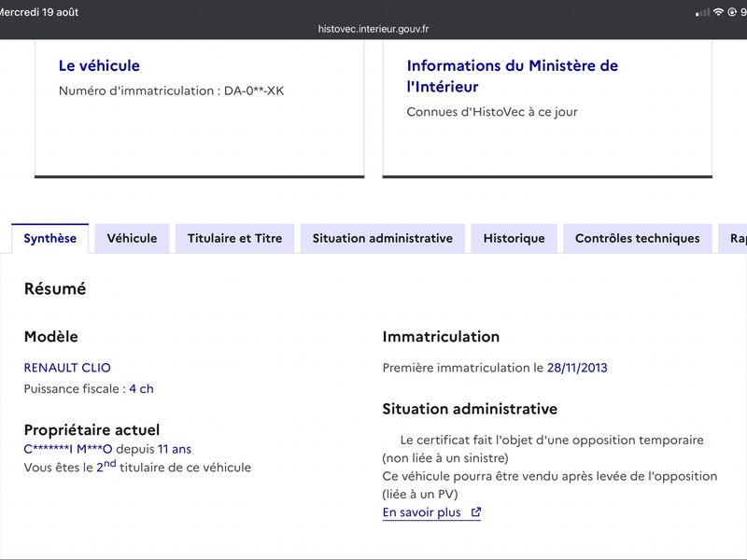Click the Mercredi 19 août date
The image size is (747, 560).
click(x=38, y=12)
